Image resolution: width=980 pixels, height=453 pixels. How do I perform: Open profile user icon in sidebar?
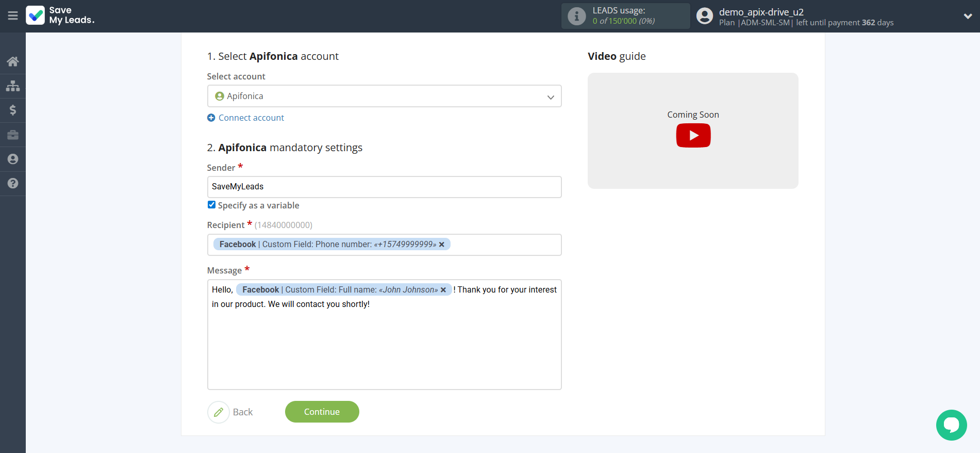coord(13,159)
